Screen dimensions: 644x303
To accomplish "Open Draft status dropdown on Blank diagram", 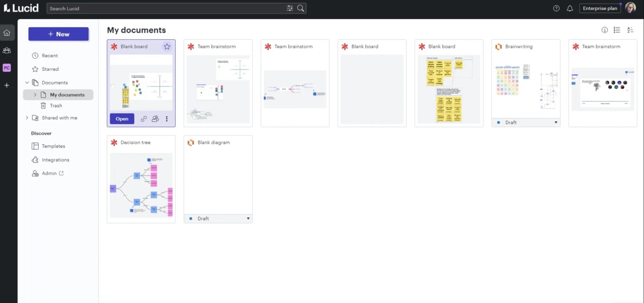I will pos(248,219).
